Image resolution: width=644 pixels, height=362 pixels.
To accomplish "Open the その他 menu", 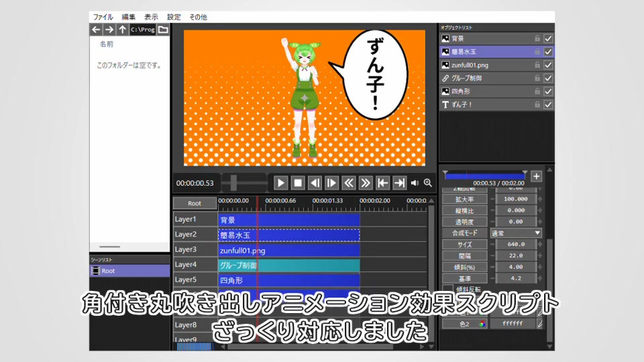I will click(198, 17).
